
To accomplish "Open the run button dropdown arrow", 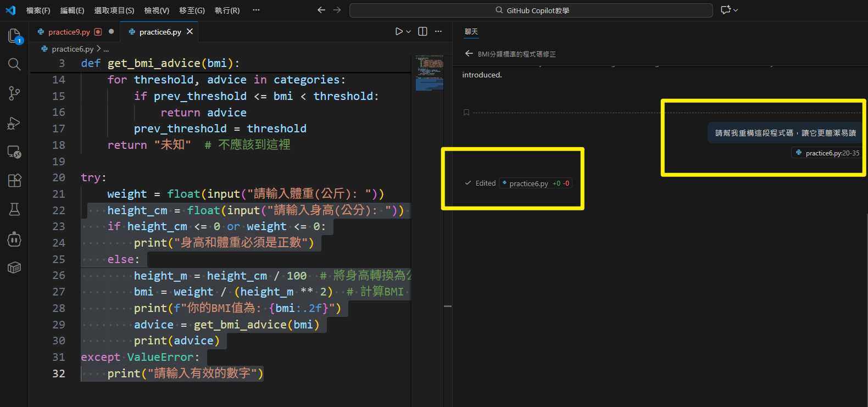I will (408, 32).
